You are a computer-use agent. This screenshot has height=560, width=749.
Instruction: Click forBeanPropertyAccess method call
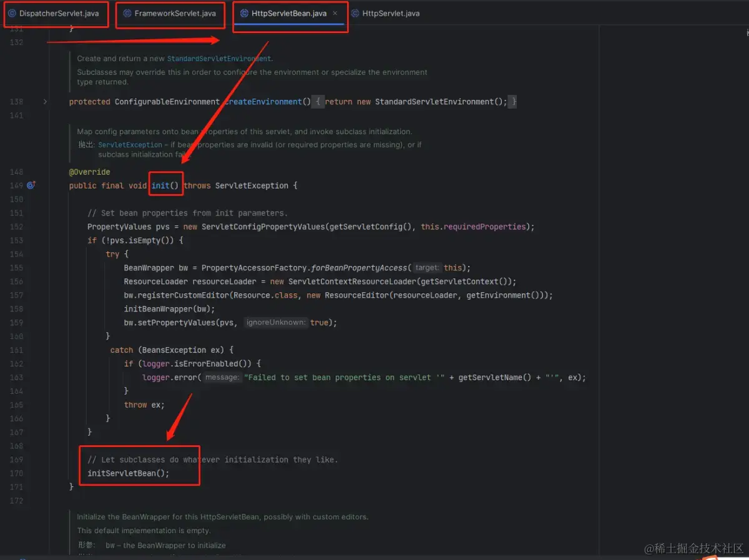pos(360,268)
